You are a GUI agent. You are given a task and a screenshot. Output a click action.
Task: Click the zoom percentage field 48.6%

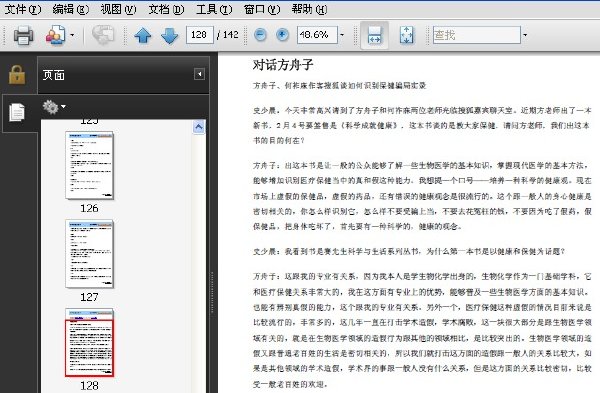[317, 35]
